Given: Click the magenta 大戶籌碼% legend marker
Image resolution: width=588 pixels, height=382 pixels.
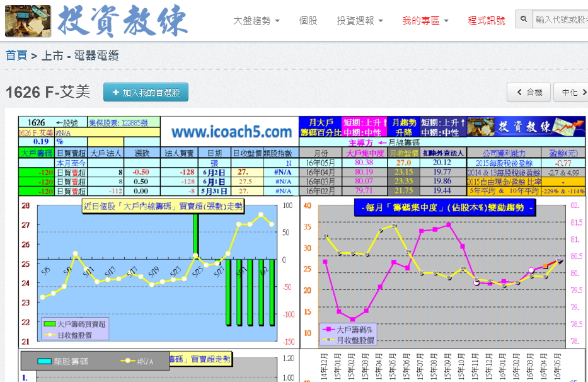Looking at the screenshot, I should pos(328,329).
